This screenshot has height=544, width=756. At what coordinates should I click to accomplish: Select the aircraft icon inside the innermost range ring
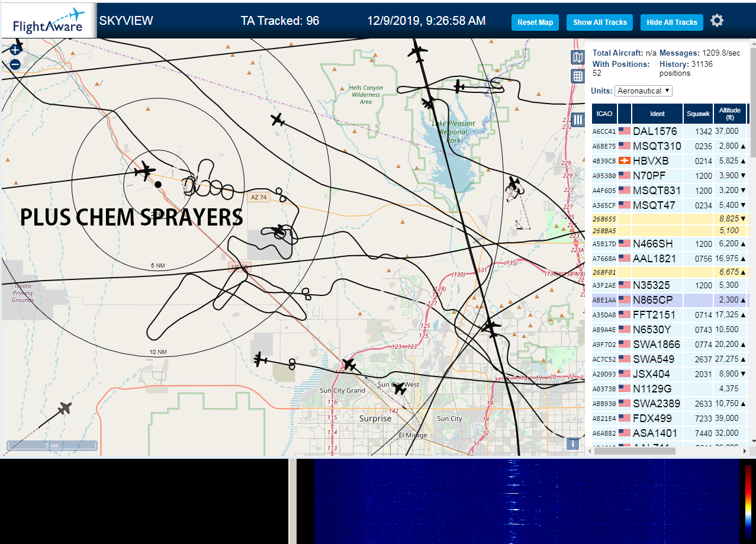145,172
